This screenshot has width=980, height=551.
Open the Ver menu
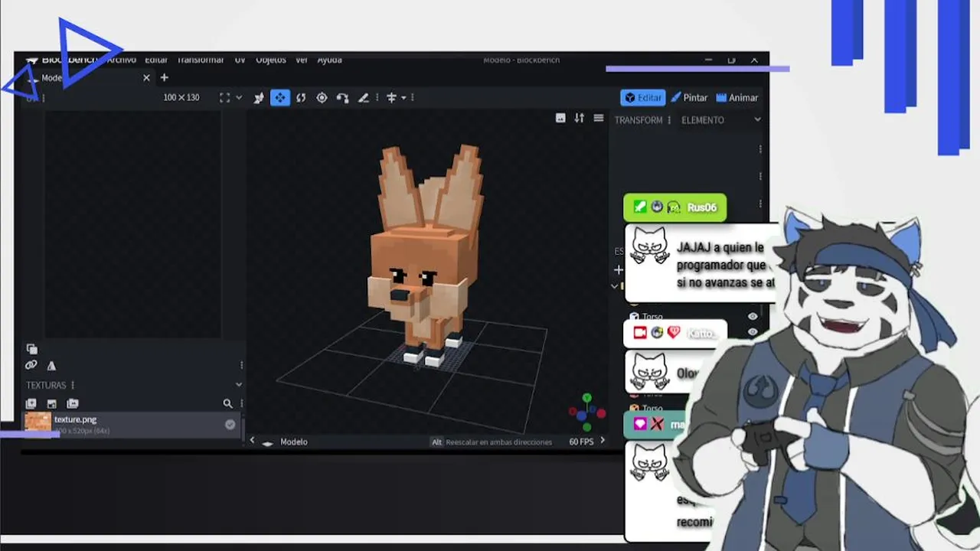click(x=302, y=60)
